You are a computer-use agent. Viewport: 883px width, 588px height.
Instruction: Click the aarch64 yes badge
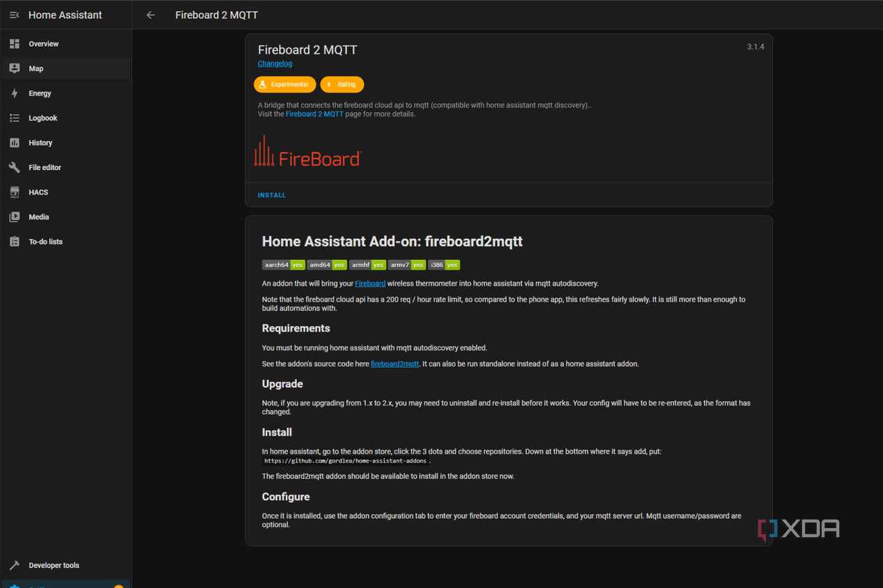pyautogui.click(x=284, y=265)
